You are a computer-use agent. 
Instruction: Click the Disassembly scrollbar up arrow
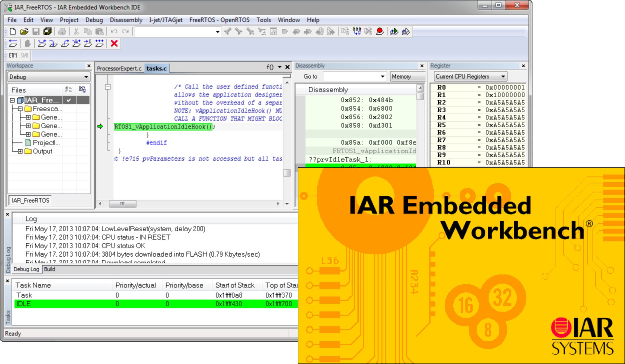tap(420, 88)
